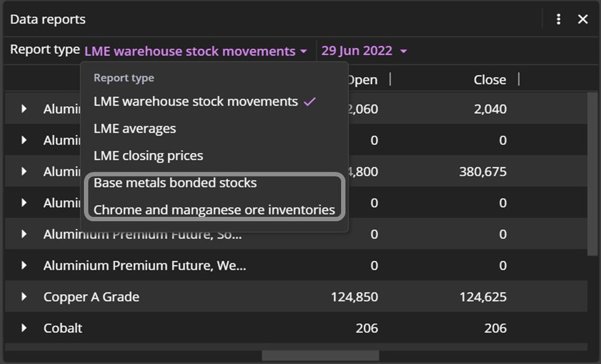Select LME warehouse stock movements in the list
The image size is (601, 364).
coord(205,101)
